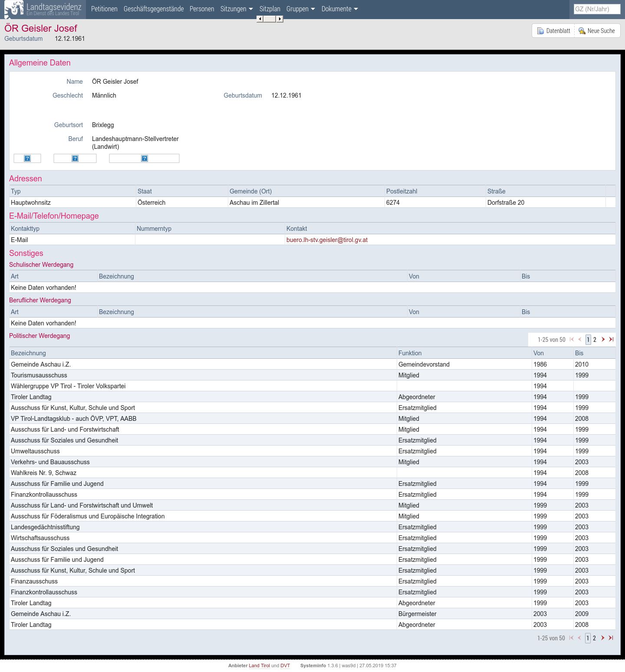This screenshot has width=625, height=672.
Task: Click the buero.lh-stv.geisler@tirol.gv.at email link
Action: [x=327, y=240]
